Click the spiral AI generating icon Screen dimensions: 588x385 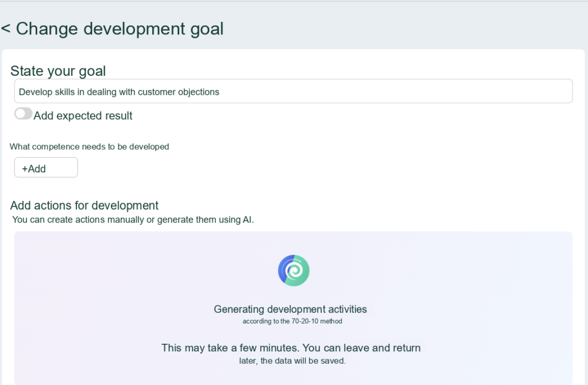tap(293, 270)
